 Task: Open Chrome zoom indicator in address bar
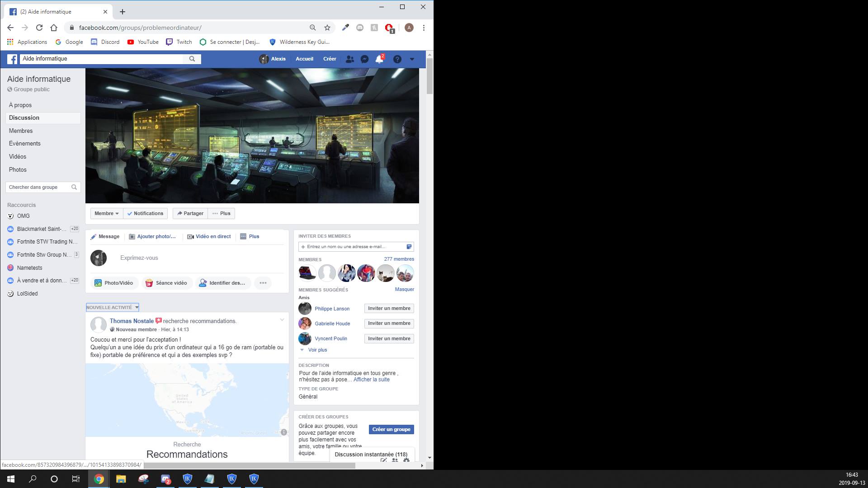coord(312,28)
